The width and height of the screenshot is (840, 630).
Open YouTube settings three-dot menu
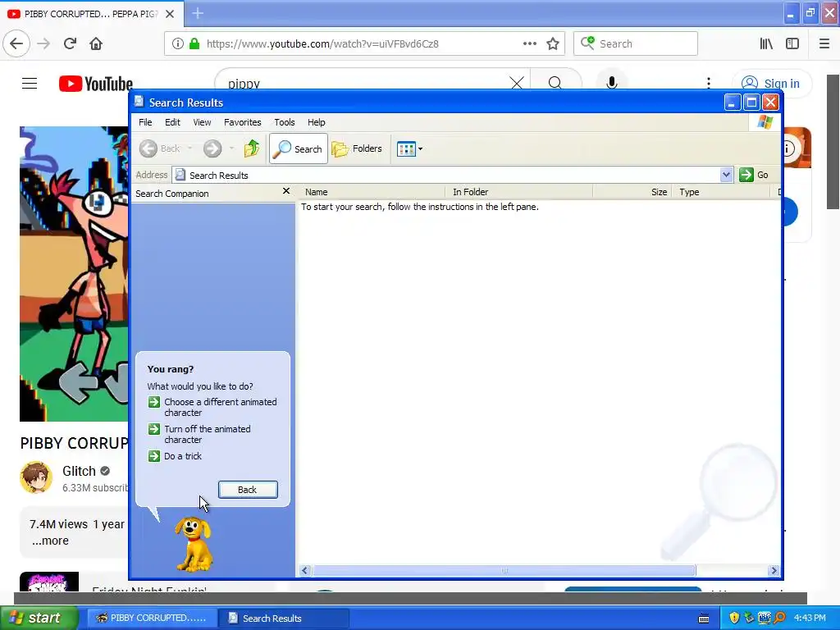[708, 83]
